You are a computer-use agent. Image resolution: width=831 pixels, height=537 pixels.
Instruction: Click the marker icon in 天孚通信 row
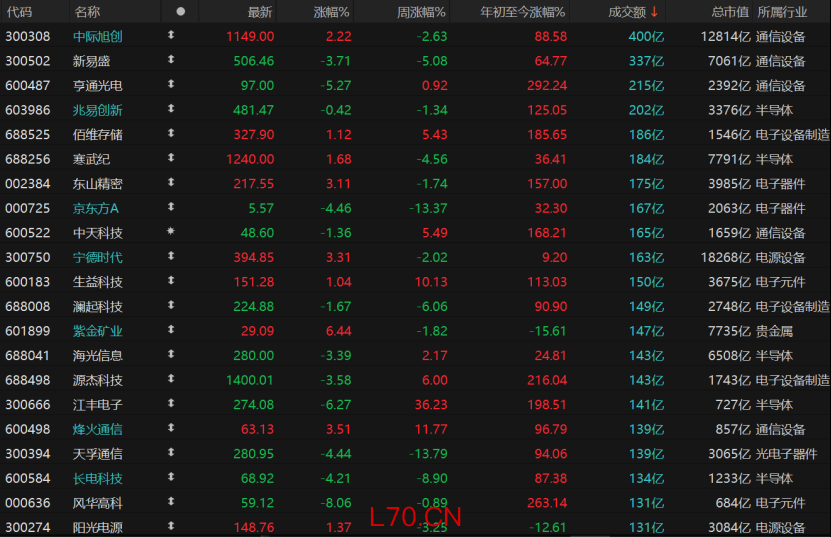pyautogui.click(x=171, y=452)
